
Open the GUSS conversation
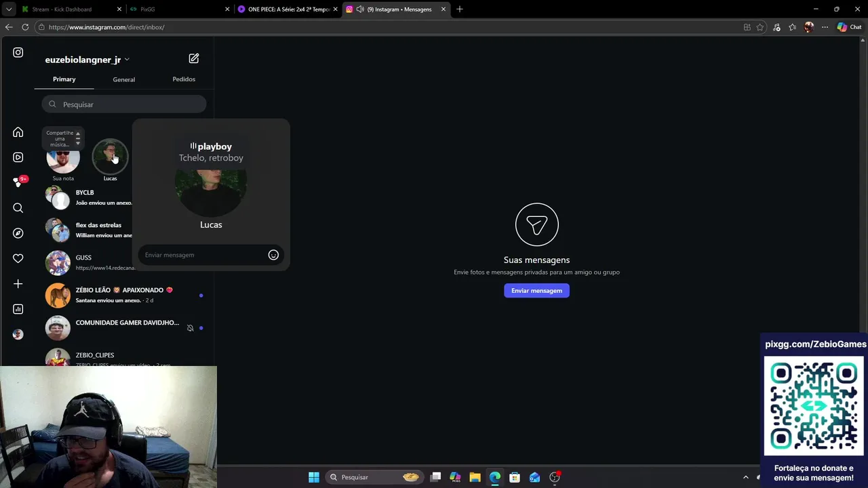point(124,262)
